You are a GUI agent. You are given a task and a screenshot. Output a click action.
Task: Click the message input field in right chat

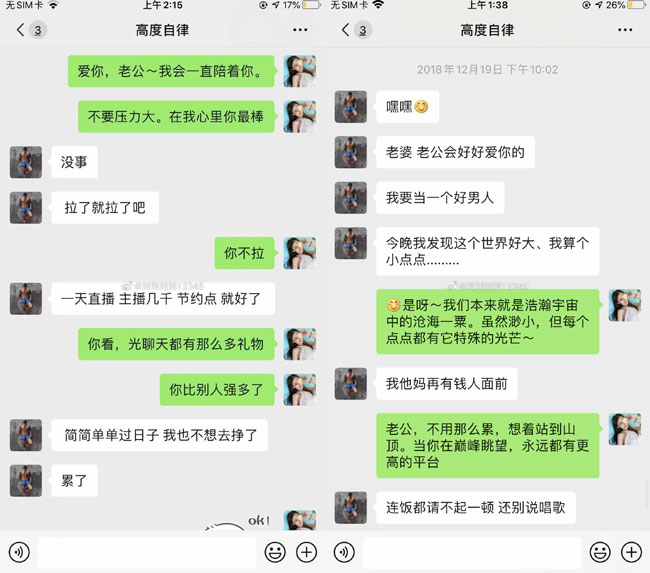472,553
